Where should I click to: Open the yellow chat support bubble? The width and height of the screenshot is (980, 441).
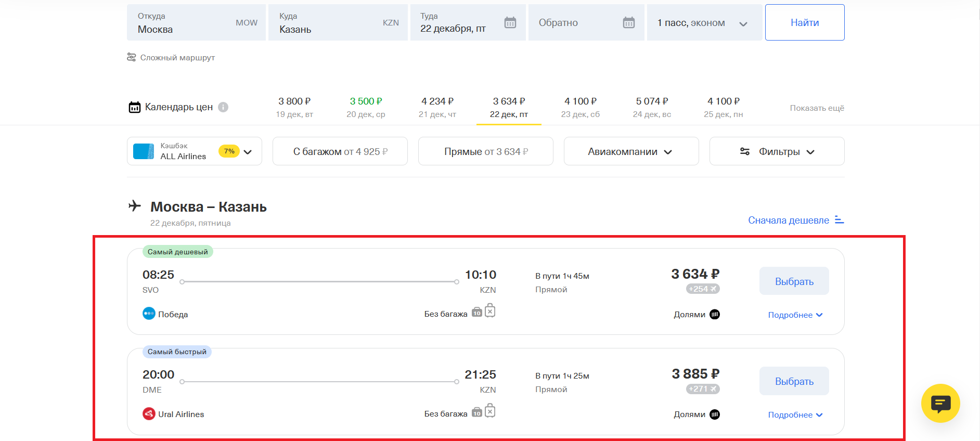[940, 404]
